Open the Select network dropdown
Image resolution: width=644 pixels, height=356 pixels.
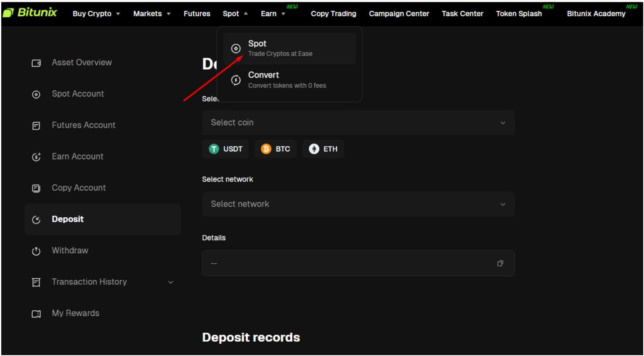pos(358,204)
